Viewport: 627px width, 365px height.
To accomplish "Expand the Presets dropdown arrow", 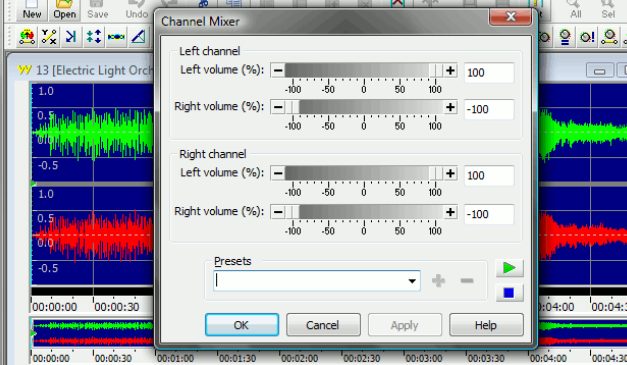I will click(x=412, y=281).
